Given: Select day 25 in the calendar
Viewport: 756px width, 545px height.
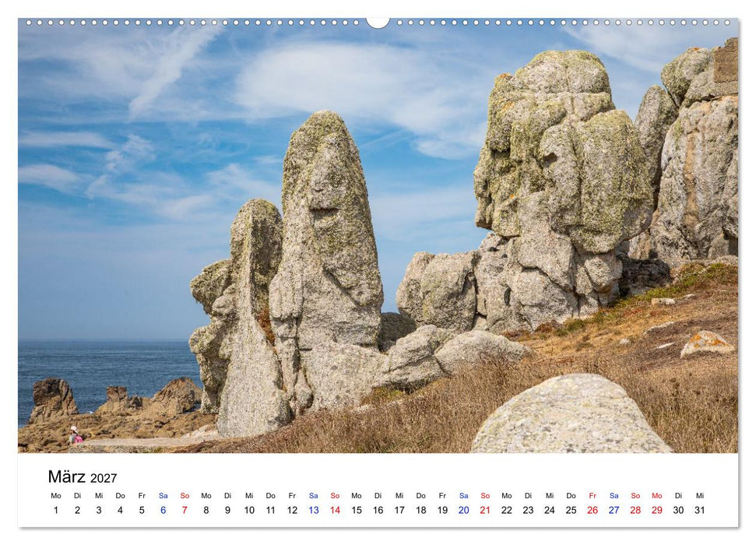Looking at the screenshot, I should tap(571, 510).
